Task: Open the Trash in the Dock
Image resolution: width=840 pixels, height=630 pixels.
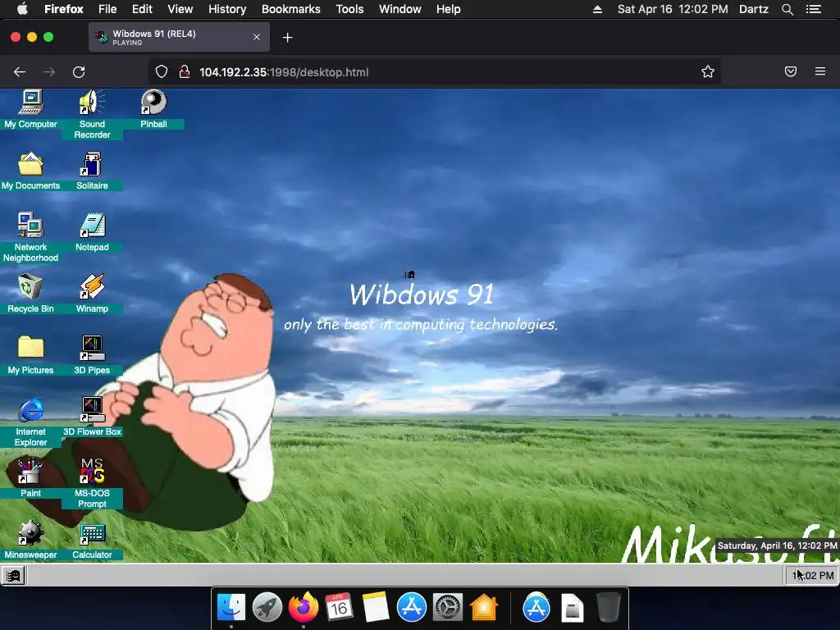Action: (608, 607)
